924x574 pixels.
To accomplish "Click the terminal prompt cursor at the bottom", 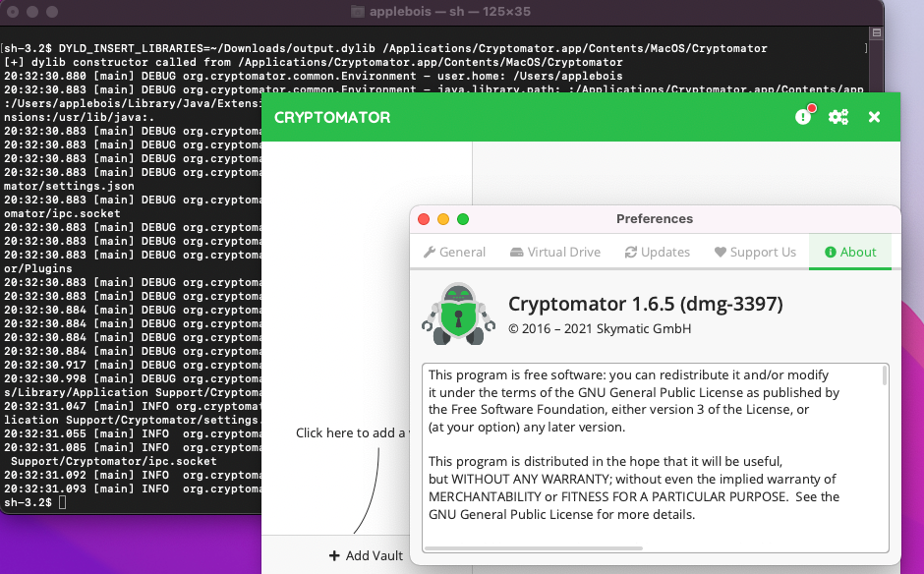I will [x=63, y=502].
